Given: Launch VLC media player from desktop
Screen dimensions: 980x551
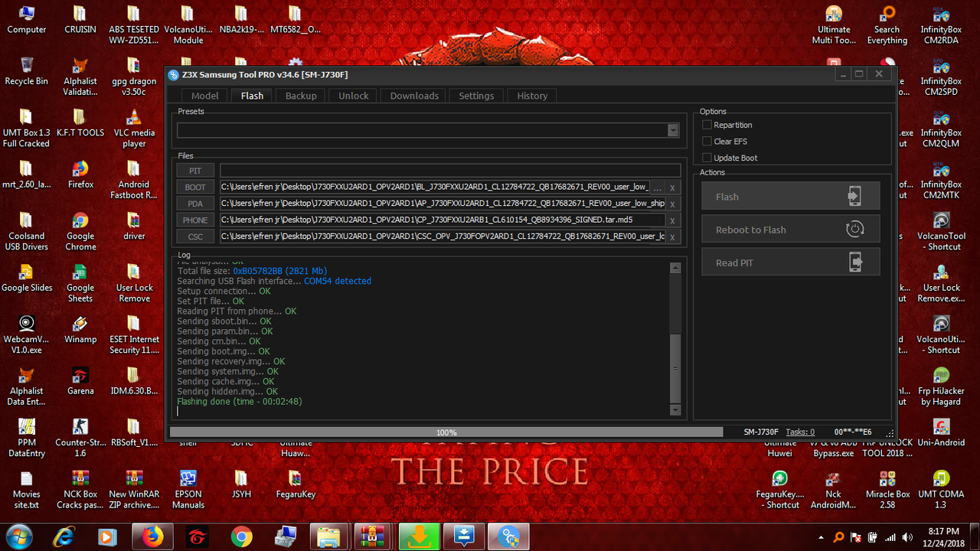Looking at the screenshot, I should 134,127.
